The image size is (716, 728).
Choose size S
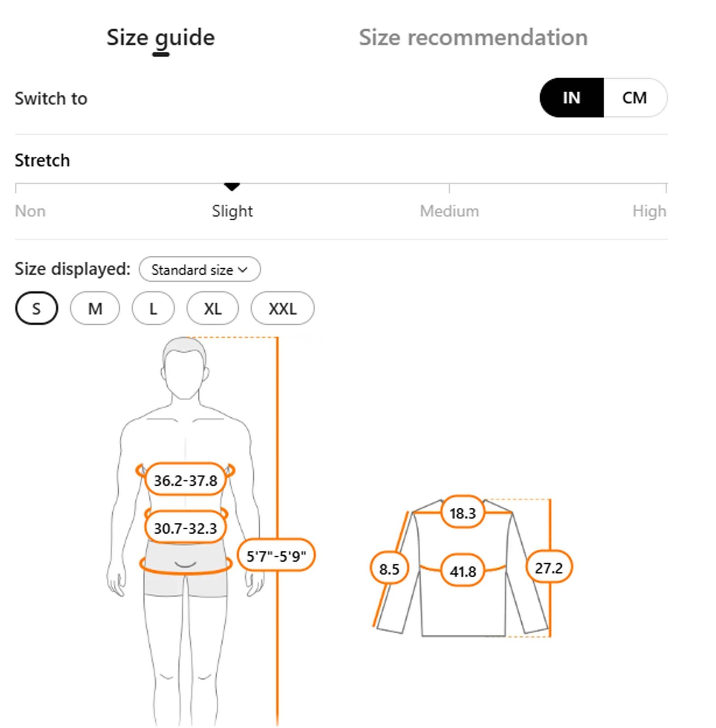click(x=36, y=308)
